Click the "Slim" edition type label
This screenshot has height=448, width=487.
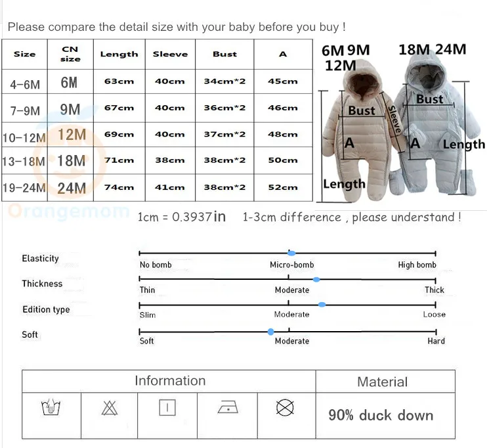tap(148, 315)
